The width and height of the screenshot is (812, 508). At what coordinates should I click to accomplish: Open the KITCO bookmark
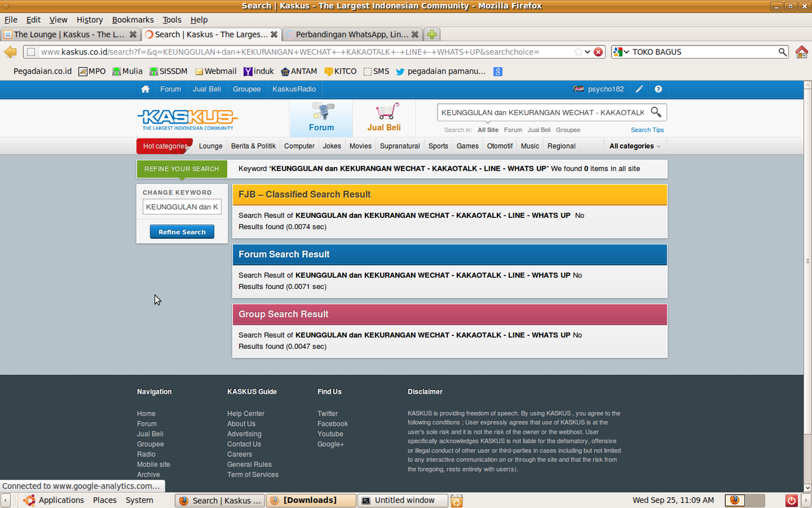click(x=340, y=71)
